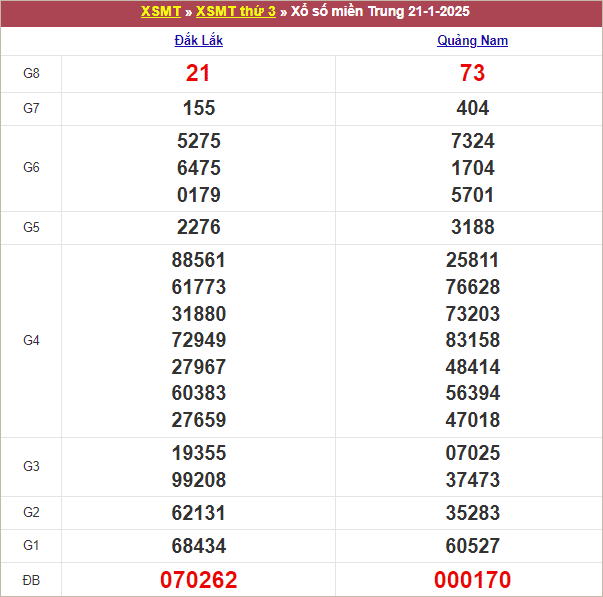Open the Quảng Nam province link

[x=472, y=40]
